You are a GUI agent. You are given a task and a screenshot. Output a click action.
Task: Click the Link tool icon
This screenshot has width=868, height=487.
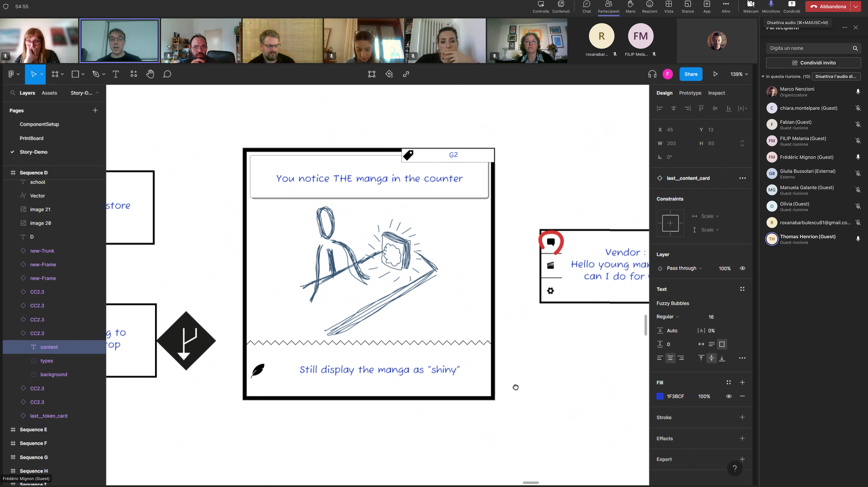pos(406,74)
